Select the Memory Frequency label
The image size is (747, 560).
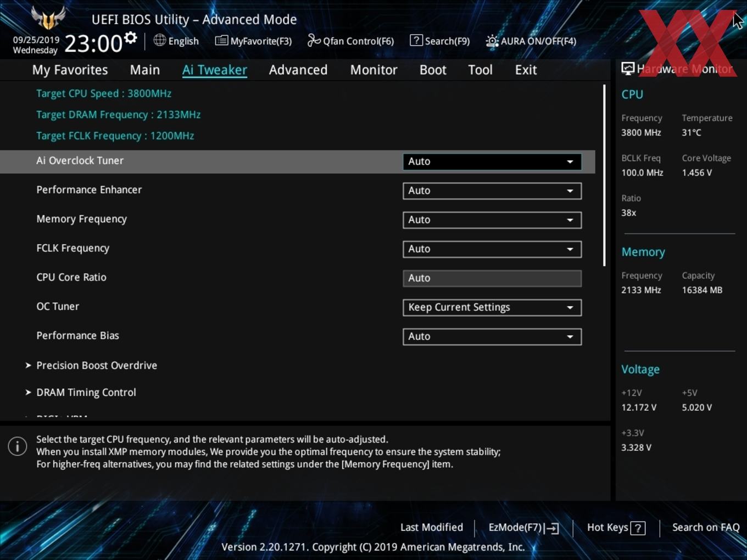click(81, 219)
